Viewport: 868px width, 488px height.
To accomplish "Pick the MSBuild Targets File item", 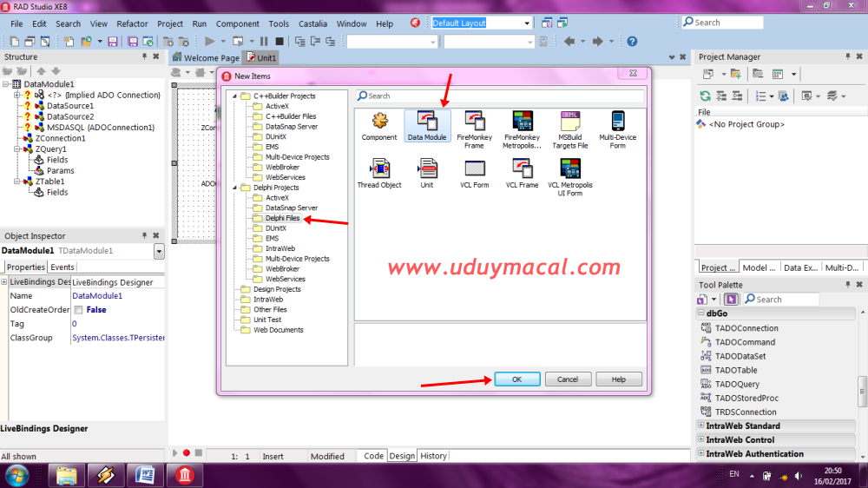I will [569, 129].
